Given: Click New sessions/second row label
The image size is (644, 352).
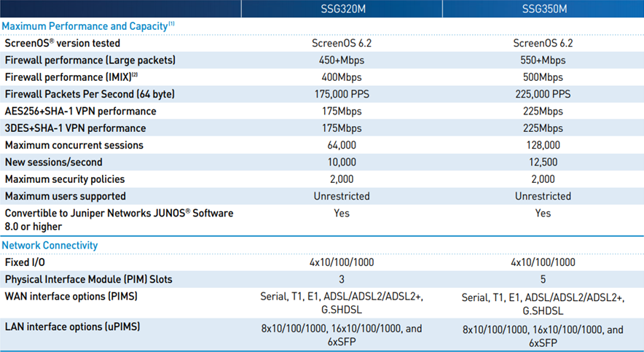Looking at the screenshot, I should (x=53, y=163).
